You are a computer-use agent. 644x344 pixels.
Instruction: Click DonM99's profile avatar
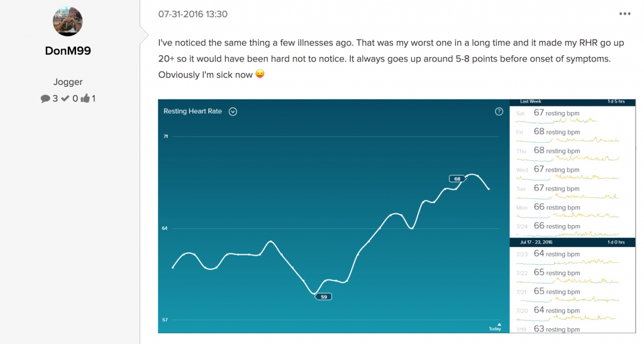(68, 21)
